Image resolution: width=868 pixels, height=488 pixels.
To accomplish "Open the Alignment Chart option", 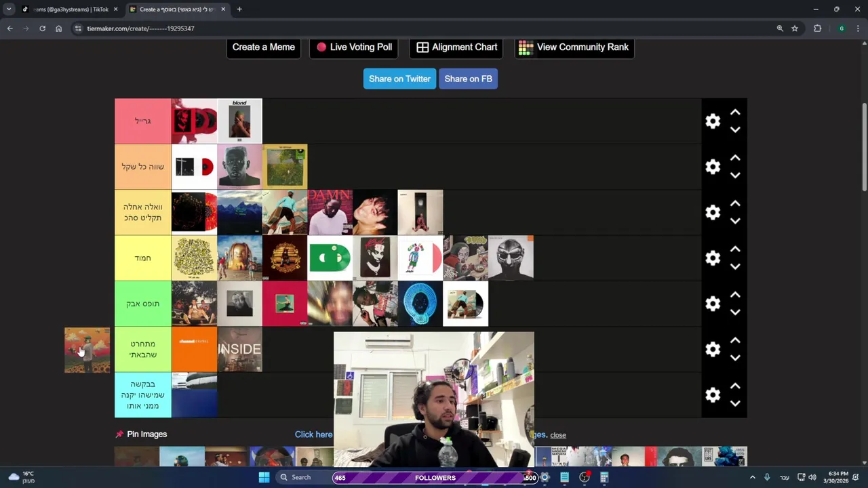I will pos(456,47).
